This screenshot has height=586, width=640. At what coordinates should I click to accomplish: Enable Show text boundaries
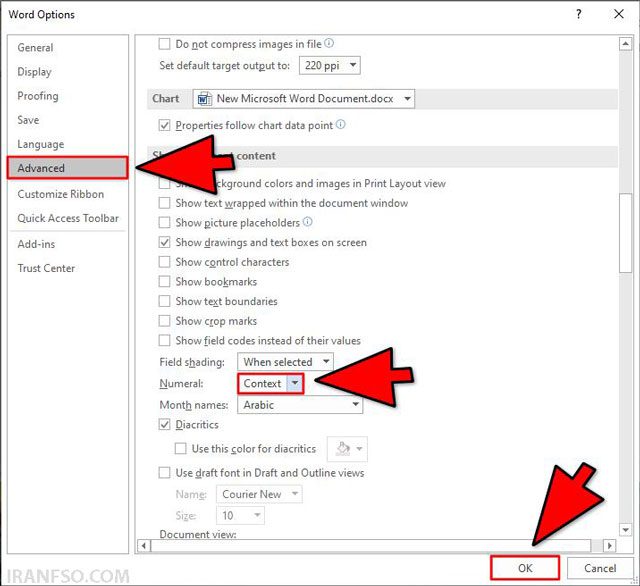pyautogui.click(x=164, y=301)
